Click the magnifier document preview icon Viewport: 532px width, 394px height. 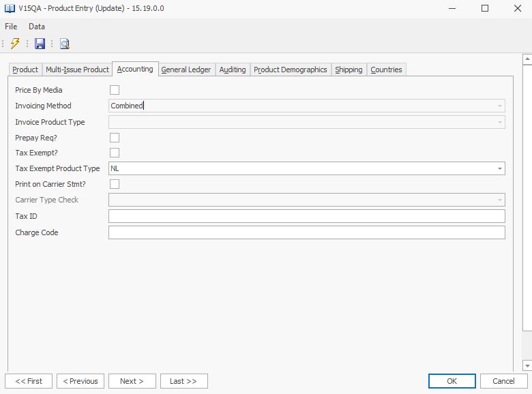pos(64,44)
